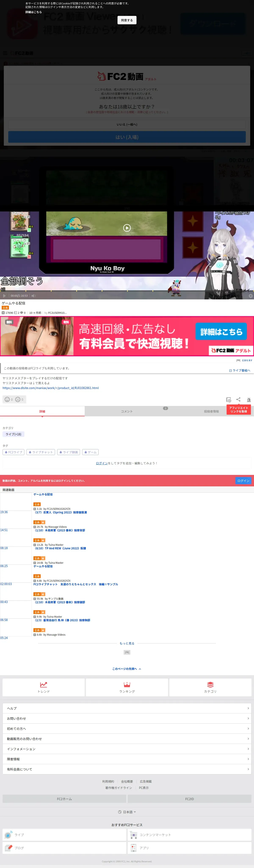Choose いいえ (一般へ) on age prompt
This screenshot has height=868, width=254.
127,124
